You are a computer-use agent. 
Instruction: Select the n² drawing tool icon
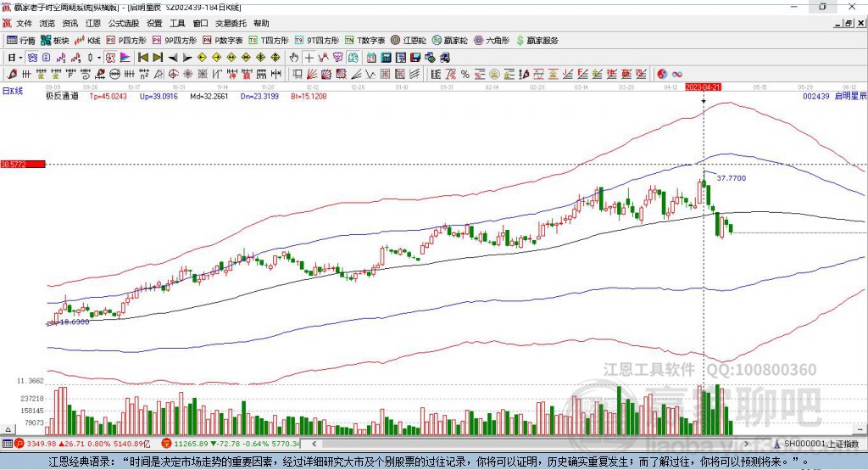144,75
